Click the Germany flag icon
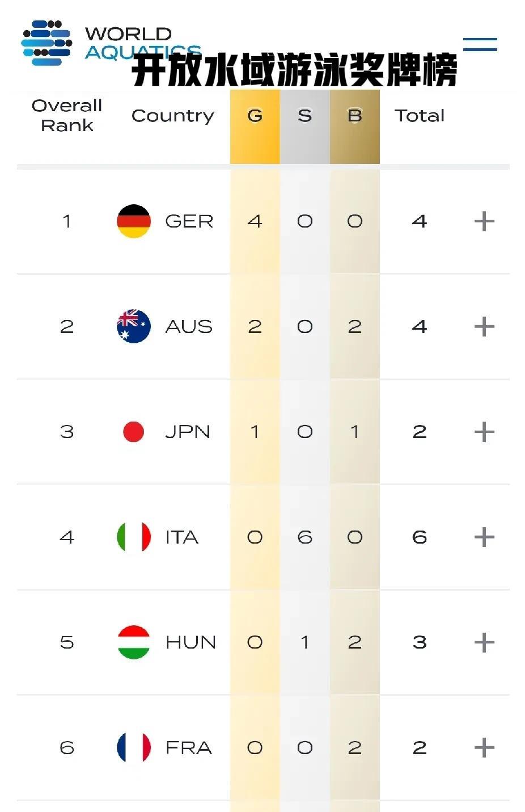 pyautogui.click(x=134, y=221)
